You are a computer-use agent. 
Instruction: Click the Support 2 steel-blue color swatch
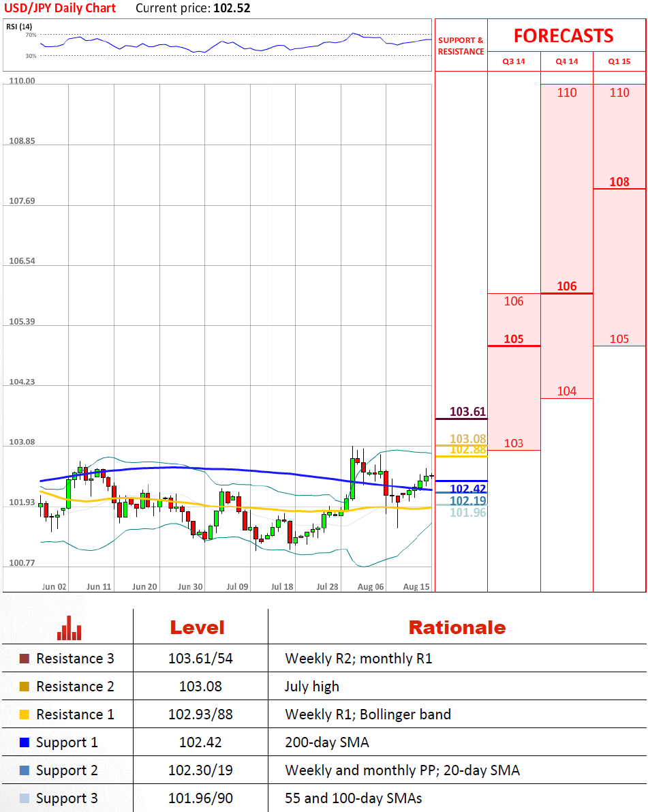click(x=25, y=770)
